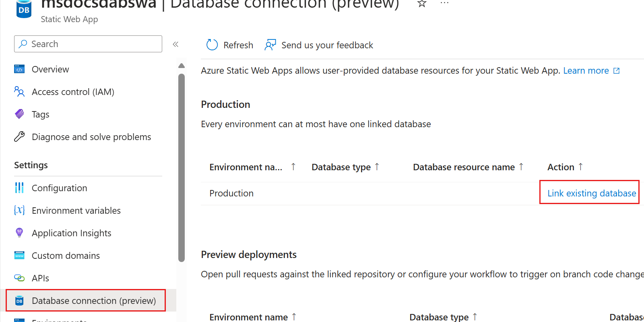Open the ellipsis more options menu

point(444,3)
